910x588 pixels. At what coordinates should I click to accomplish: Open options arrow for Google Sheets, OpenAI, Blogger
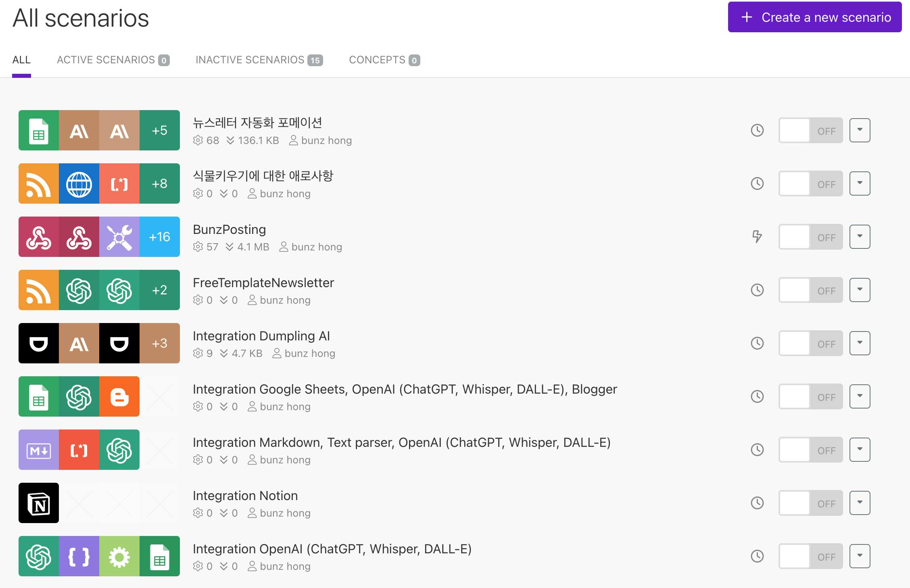[860, 396]
